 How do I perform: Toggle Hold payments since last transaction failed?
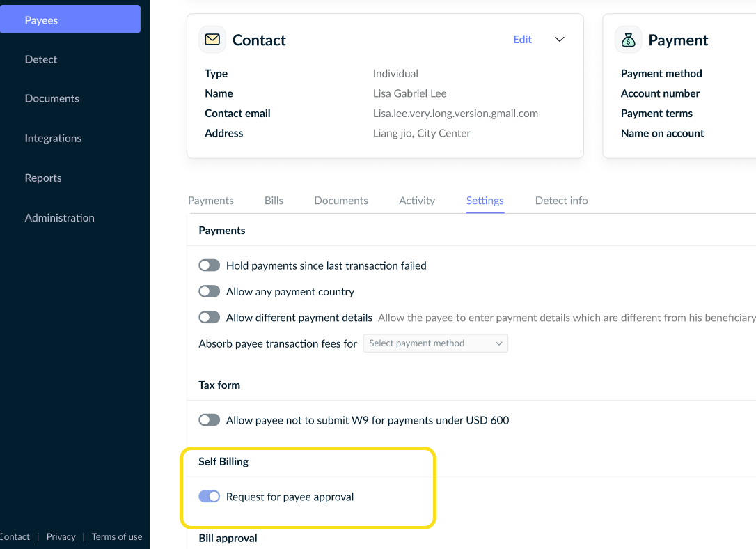coord(210,265)
